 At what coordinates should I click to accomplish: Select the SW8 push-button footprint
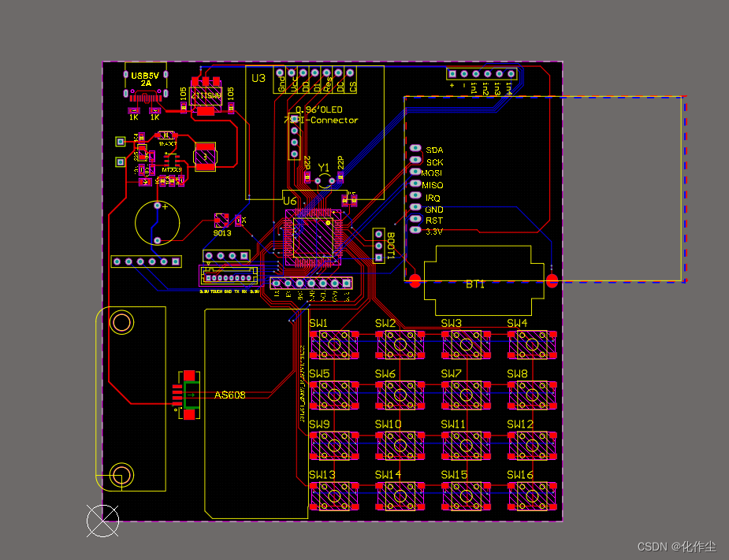532,395
